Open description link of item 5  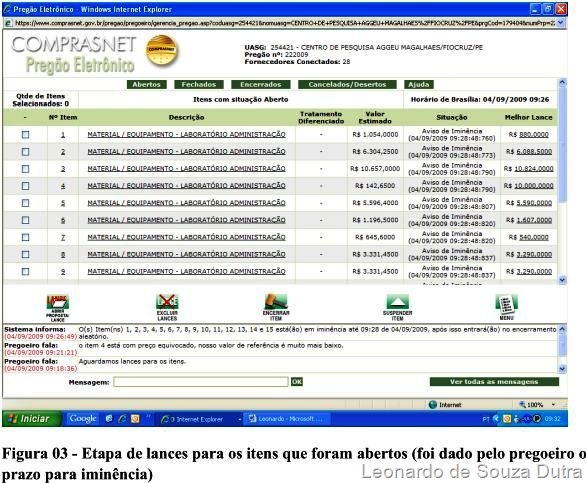186,203
